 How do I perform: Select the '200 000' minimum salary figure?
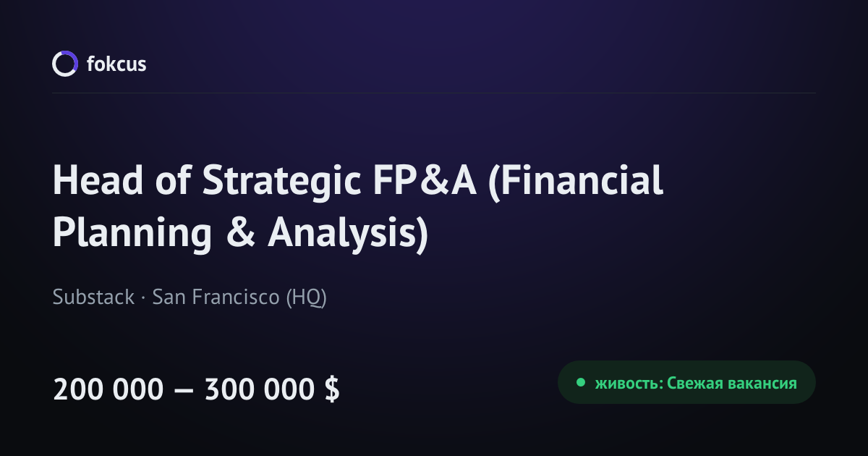pyautogui.click(x=108, y=390)
